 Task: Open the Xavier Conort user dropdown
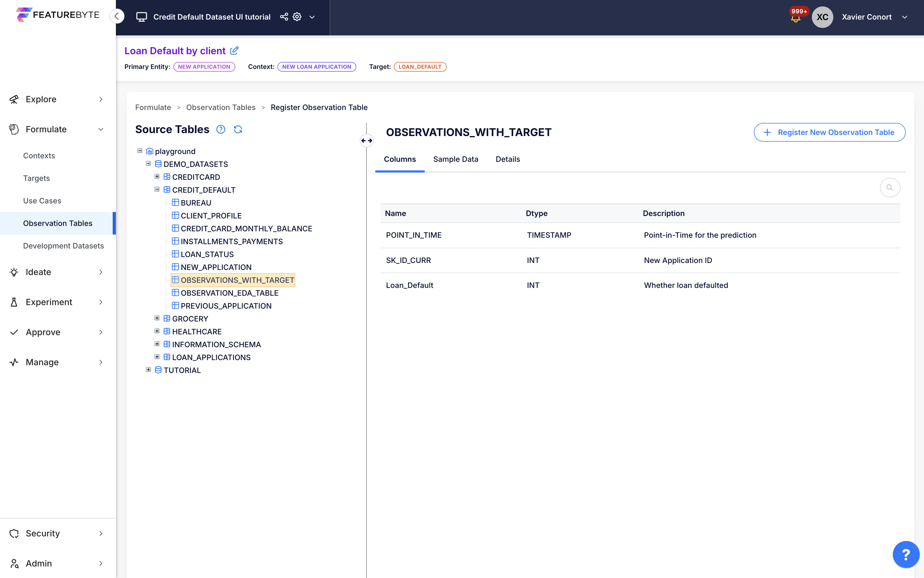coord(904,17)
